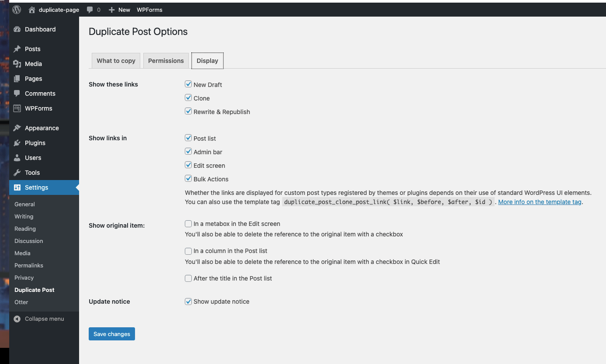
Task: Switch to the Permissions tab
Action: click(166, 61)
